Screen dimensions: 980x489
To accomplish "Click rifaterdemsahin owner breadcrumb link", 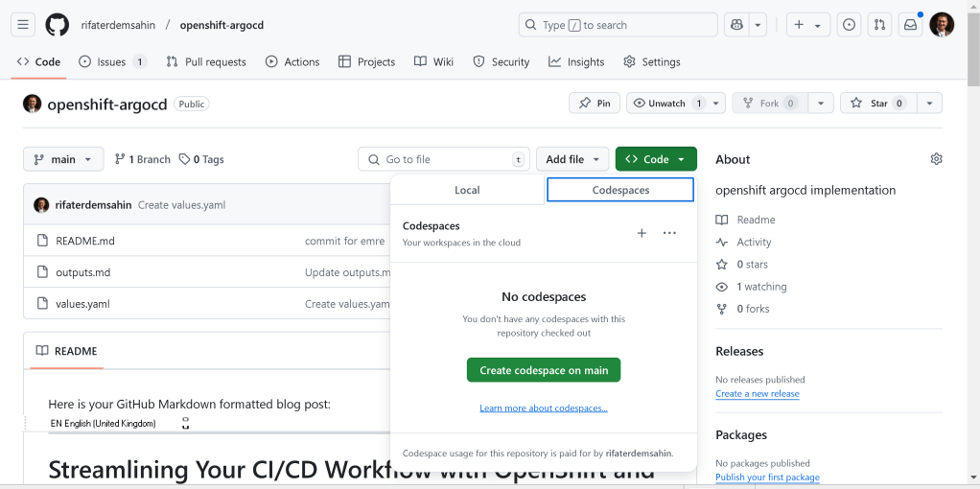I will (118, 25).
